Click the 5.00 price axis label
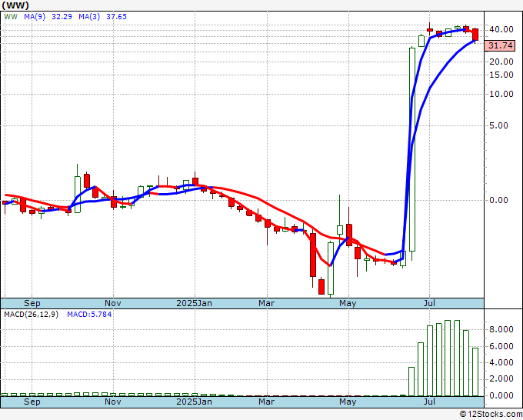 tap(498, 125)
